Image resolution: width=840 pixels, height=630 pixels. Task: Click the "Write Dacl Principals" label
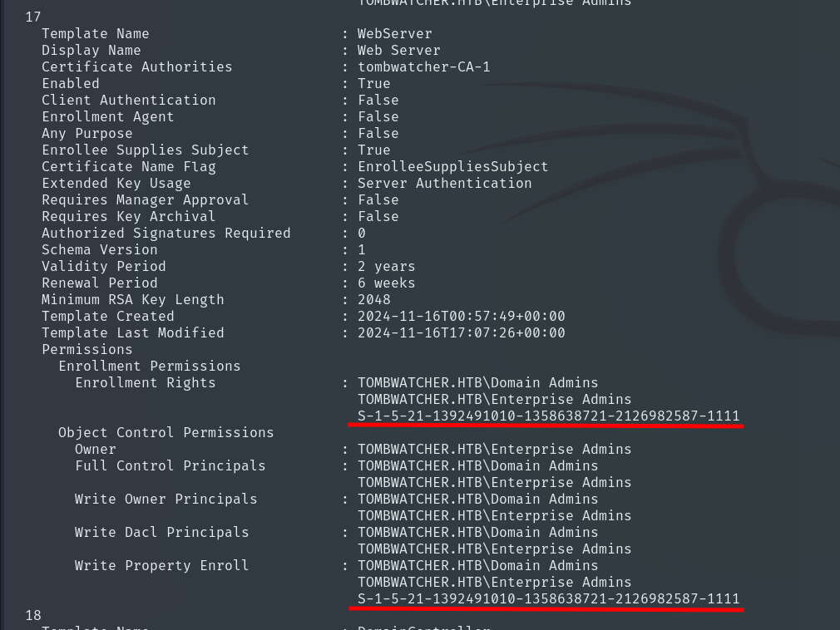[161, 533]
